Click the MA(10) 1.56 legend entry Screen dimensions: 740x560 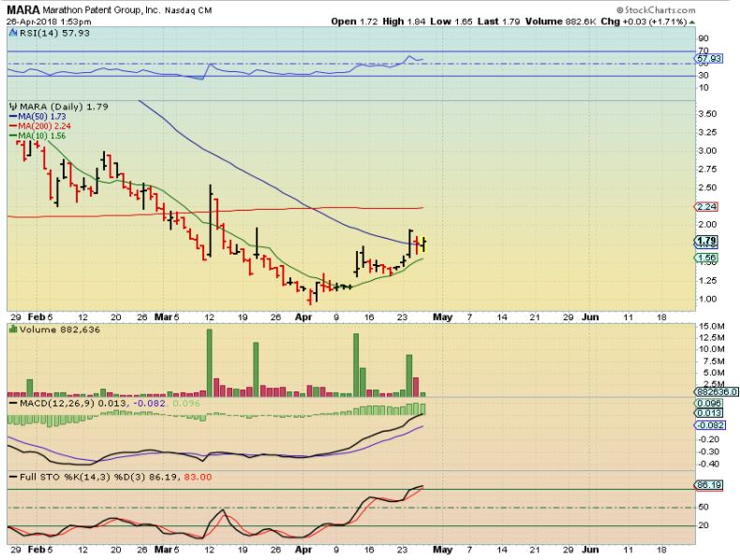tap(37, 136)
